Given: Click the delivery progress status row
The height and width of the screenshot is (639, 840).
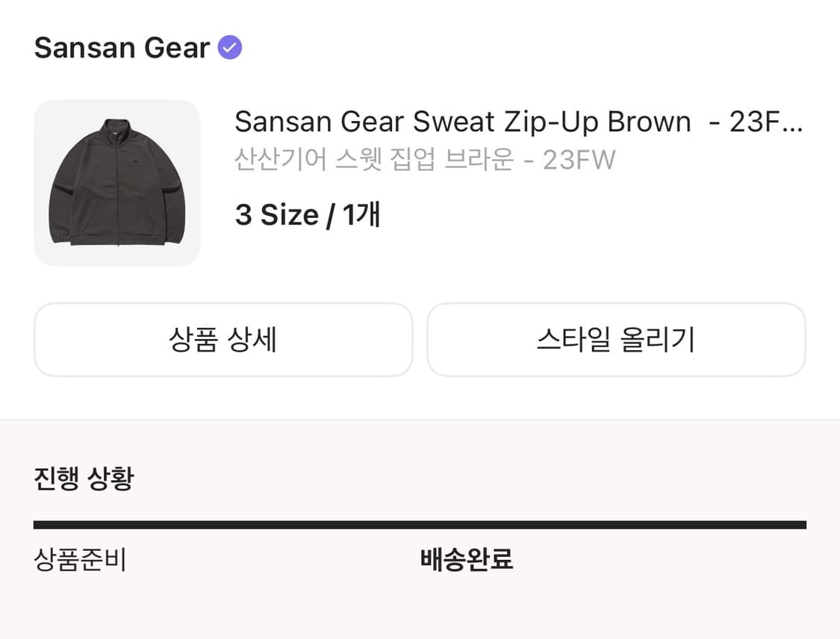Looking at the screenshot, I should point(420,560).
